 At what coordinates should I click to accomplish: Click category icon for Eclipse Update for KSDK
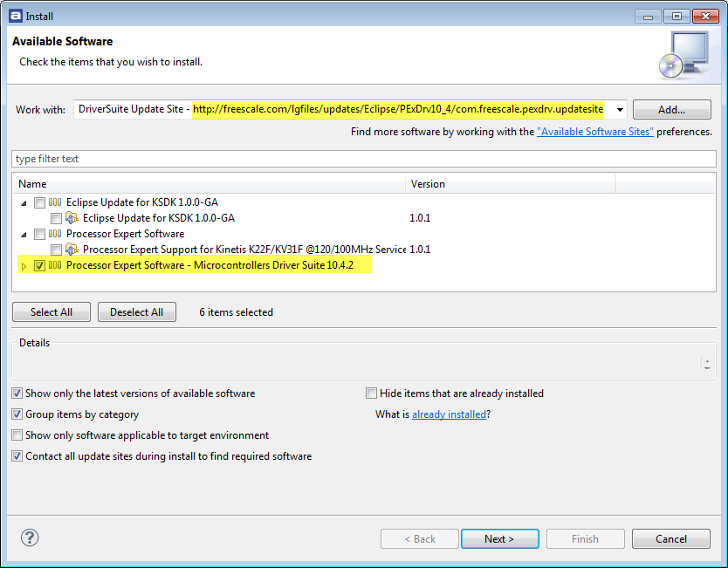(55, 202)
